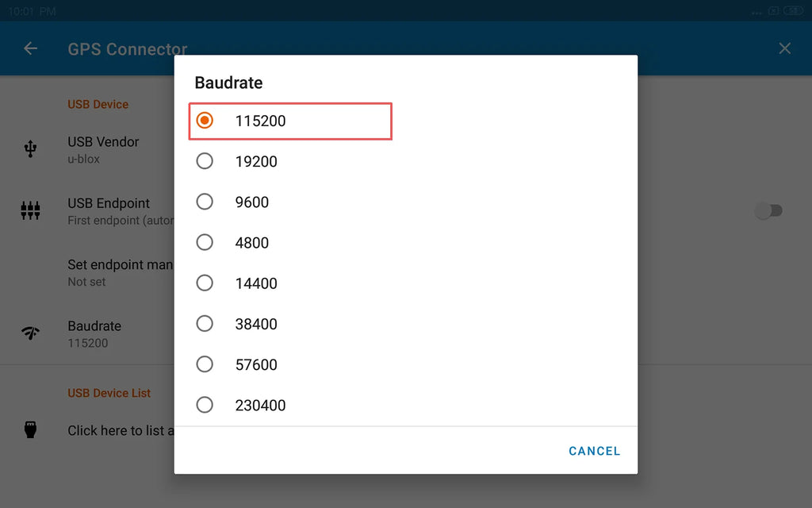The image size is (812, 508).
Task: Click the Baudrate signal icon
Action: click(31, 333)
